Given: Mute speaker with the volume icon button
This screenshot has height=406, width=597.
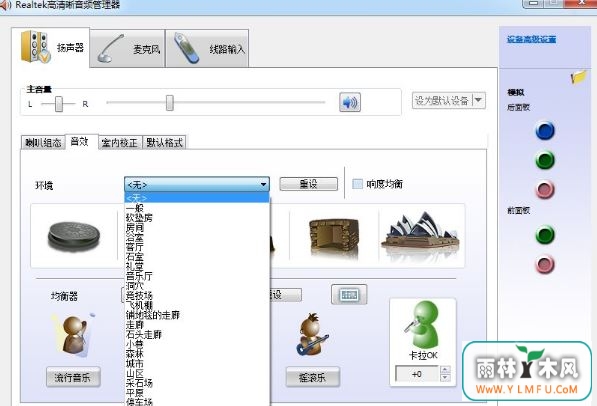Looking at the screenshot, I should pyautogui.click(x=350, y=102).
